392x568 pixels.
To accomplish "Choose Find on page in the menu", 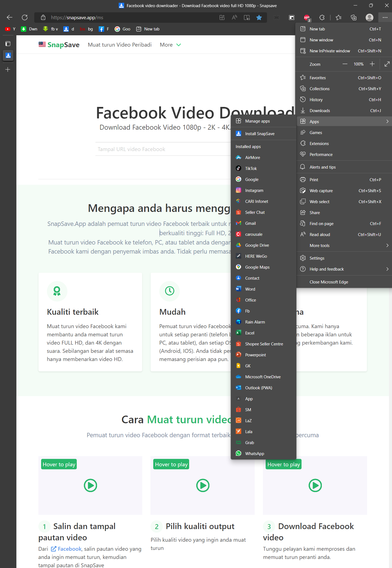I will pos(344,224).
